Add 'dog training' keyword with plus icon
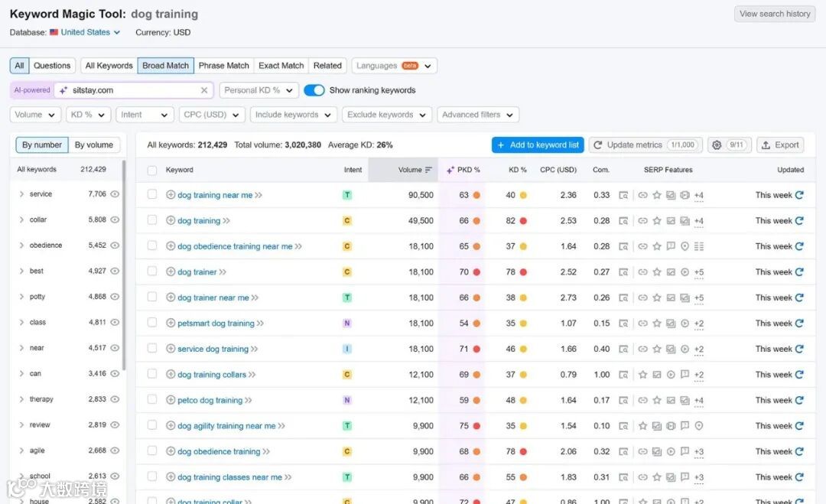 coord(171,220)
